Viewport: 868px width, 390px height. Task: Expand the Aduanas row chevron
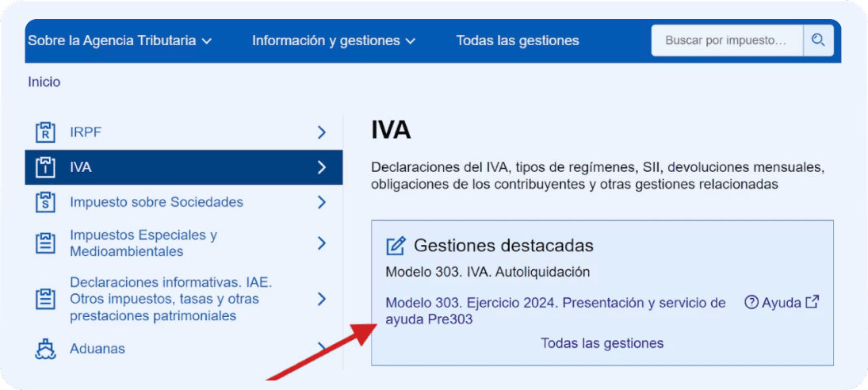pos(322,347)
